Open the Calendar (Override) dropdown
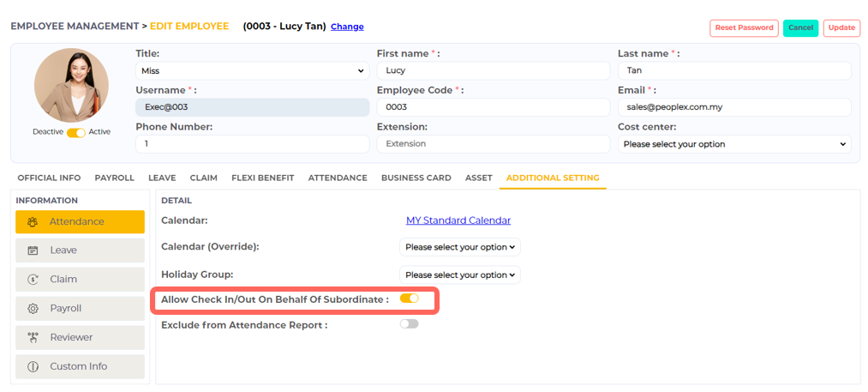Image resolution: width=868 pixels, height=392 pixels. (460, 247)
